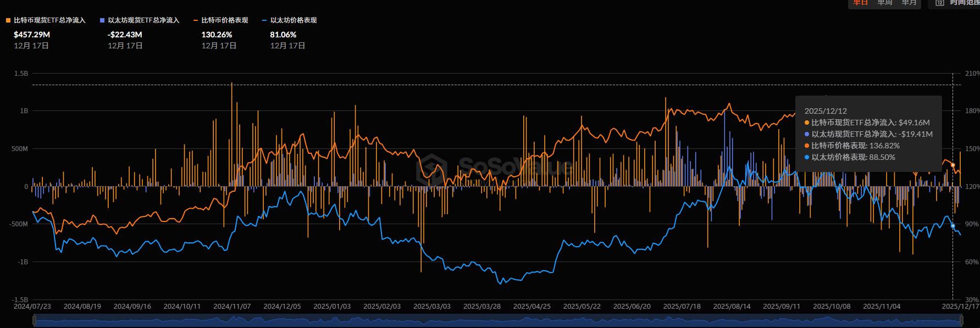Click the 2025/04/25 date label on the x-axis
Image resolution: width=980 pixels, height=328 pixels.
click(531, 307)
